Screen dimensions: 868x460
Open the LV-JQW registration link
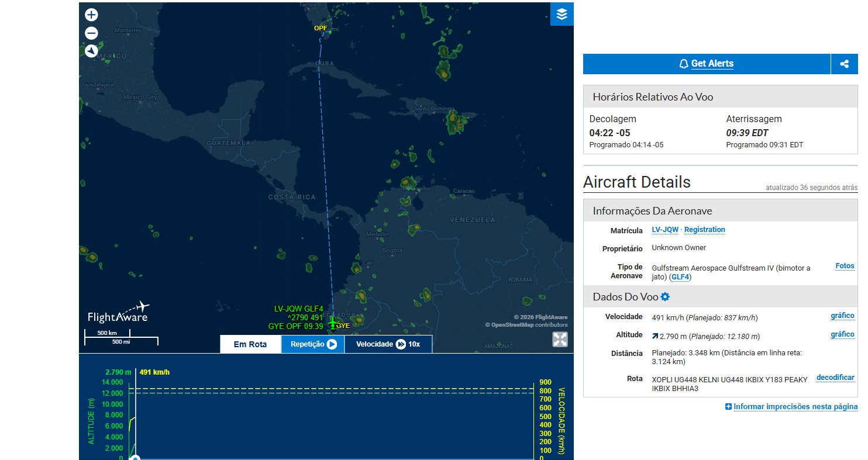[x=665, y=230]
